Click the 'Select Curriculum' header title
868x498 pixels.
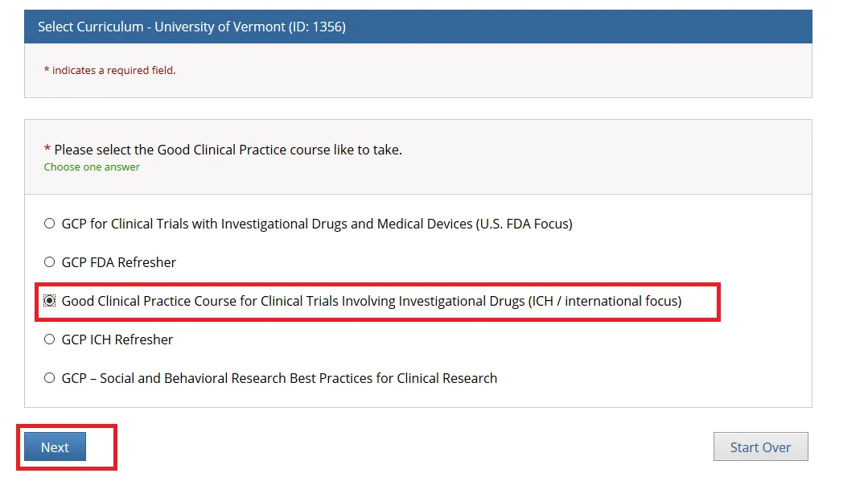pos(88,27)
